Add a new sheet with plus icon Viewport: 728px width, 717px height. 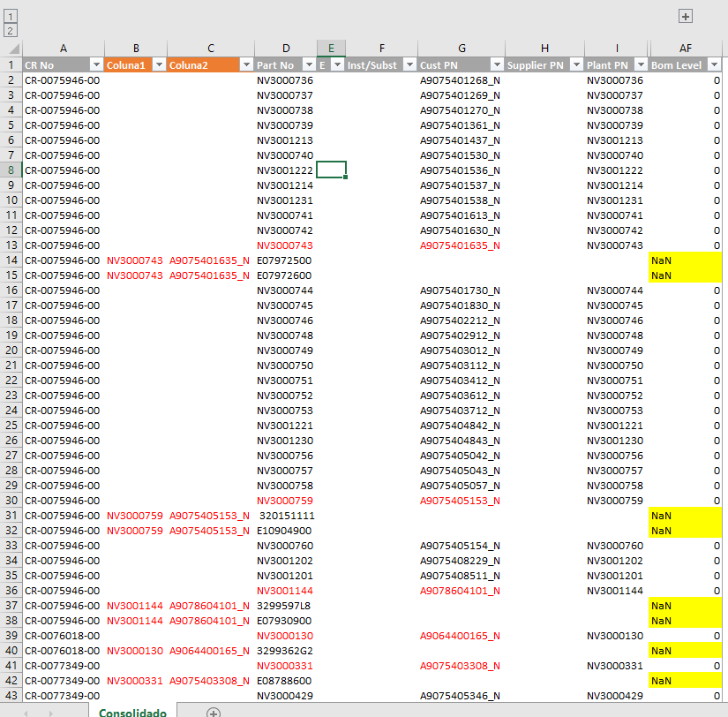214,713
